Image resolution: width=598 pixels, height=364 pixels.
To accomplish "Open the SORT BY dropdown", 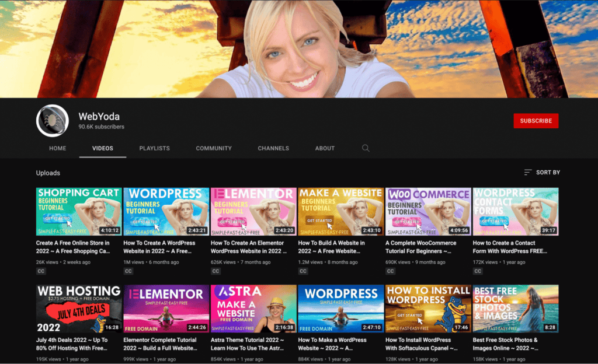I will tap(542, 172).
